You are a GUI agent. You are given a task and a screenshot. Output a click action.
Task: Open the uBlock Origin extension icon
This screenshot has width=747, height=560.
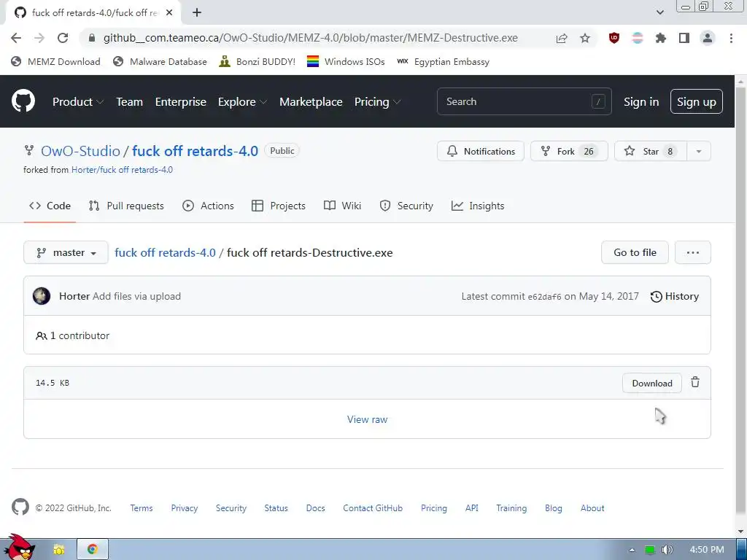coord(614,38)
